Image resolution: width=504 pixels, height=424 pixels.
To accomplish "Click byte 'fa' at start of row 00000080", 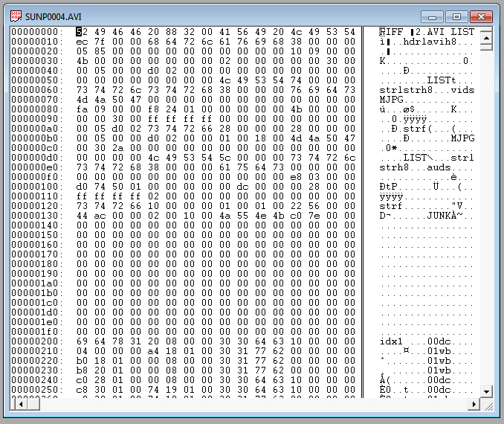I will pyautogui.click(x=82, y=109).
